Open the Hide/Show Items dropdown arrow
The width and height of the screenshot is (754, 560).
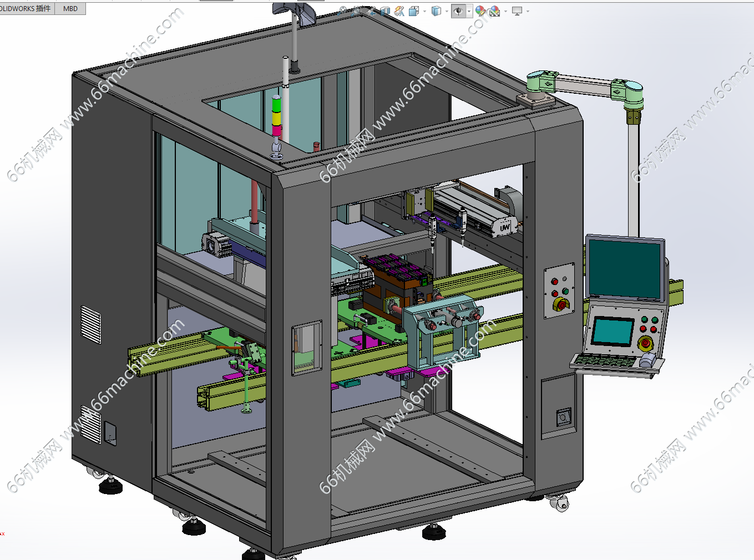pyautogui.click(x=469, y=11)
